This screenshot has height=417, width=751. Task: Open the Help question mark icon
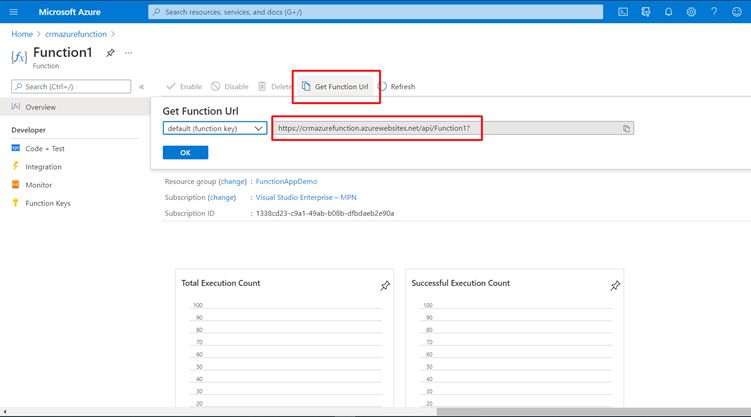(714, 12)
